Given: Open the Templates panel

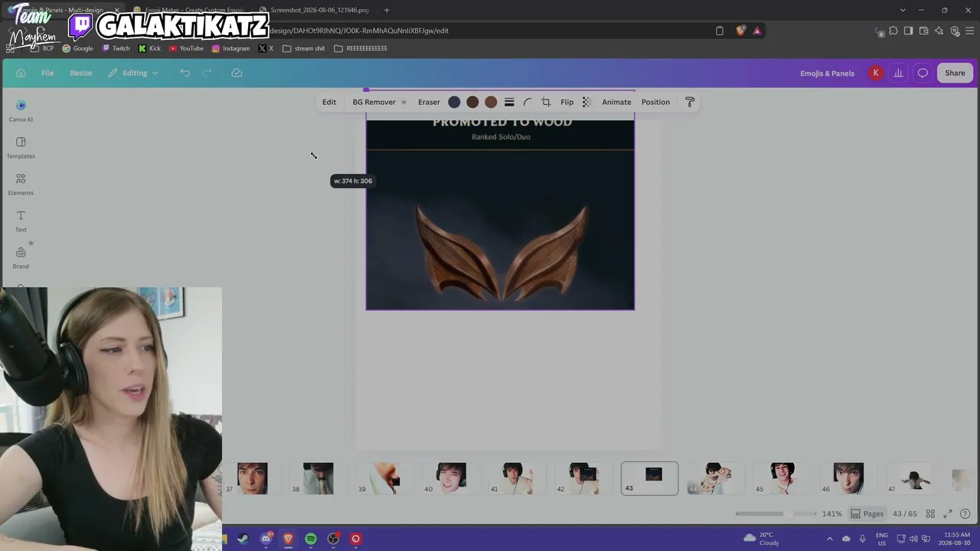Looking at the screenshot, I should pyautogui.click(x=21, y=147).
